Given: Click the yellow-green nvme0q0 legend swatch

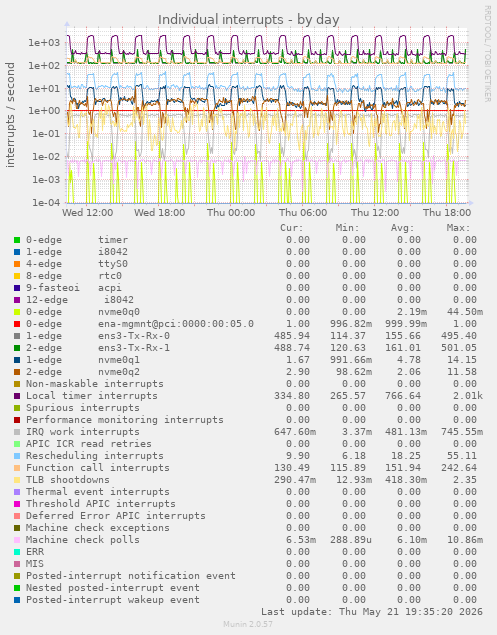Looking at the screenshot, I should (17, 312).
